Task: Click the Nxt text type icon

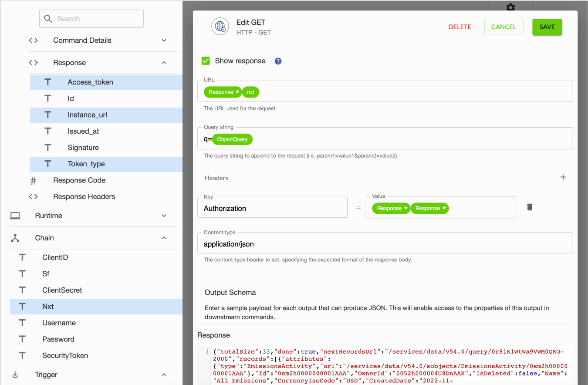Action: [x=23, y=306]
